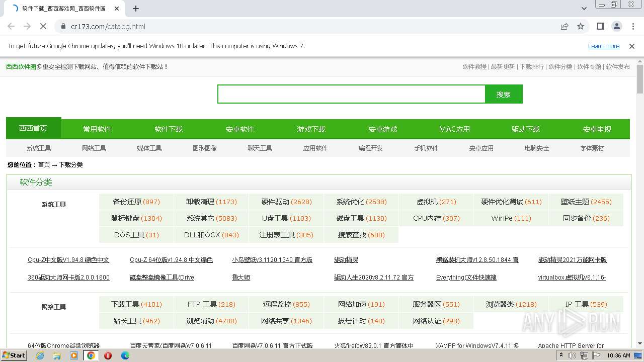
Task: Open the MAC应用 navigation tab
Action: (454, 129)
